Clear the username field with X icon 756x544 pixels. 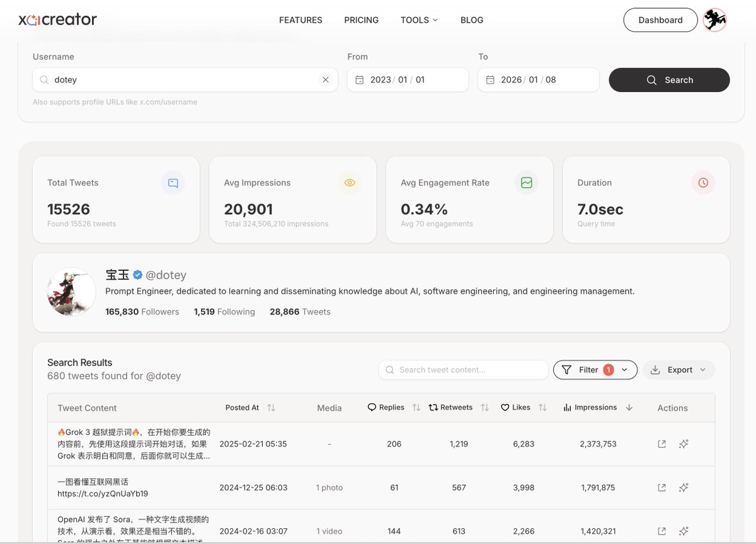pyautogui.click(x=326, y=80)
